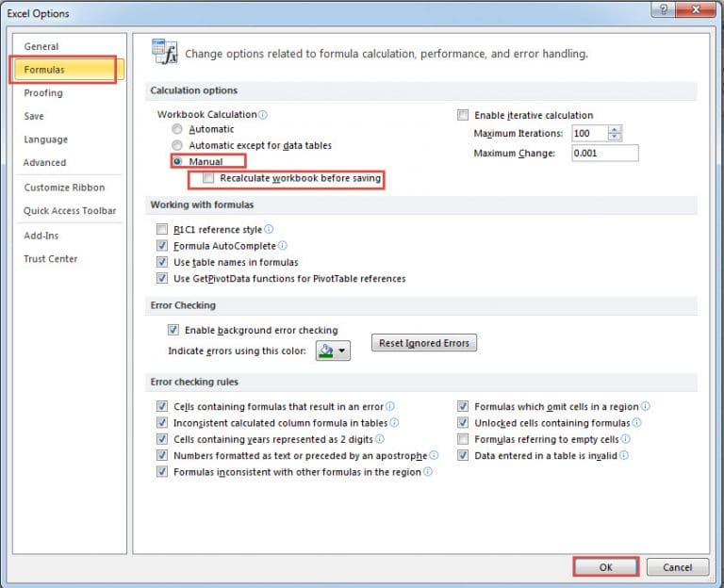The height and width of the screenshot is (588, 724).
Task: Toggle Recalculate workbook before saving checkbox
Action: 208,178
